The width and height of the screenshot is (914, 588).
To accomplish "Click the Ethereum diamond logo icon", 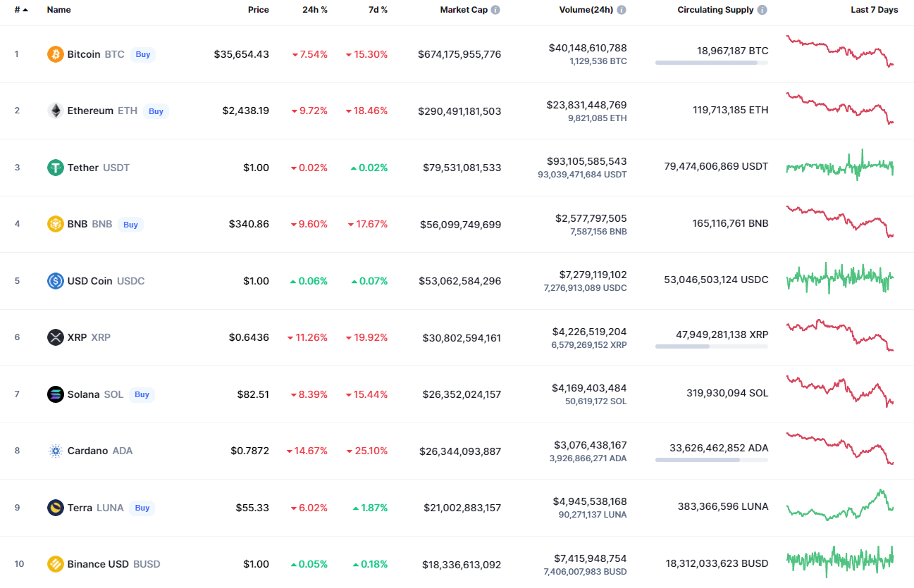I will tap(55, 111).
